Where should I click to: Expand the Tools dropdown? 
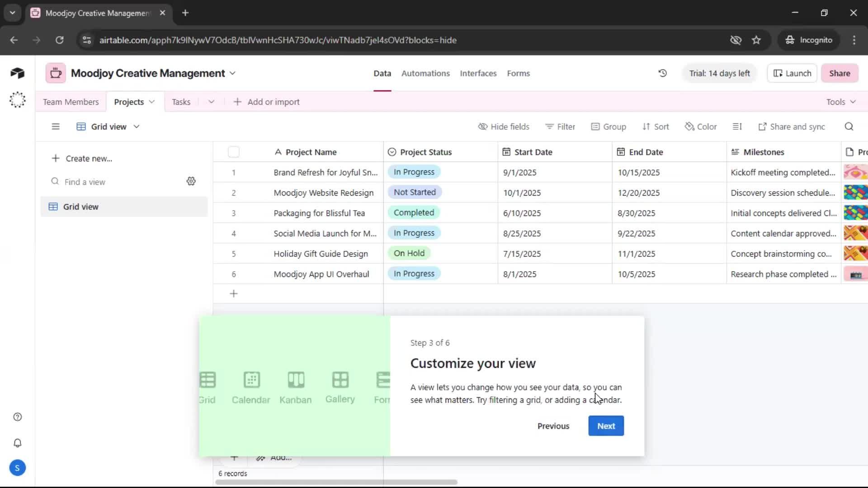[x=841, y=102]
